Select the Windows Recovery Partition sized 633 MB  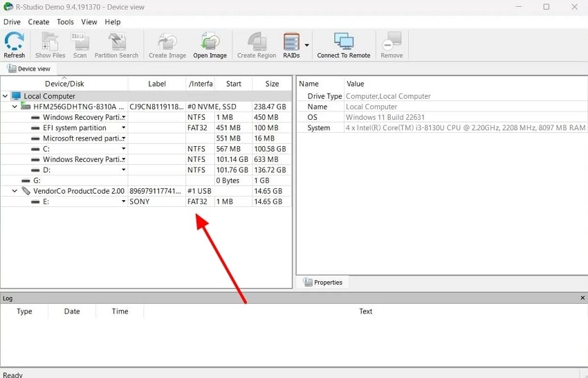click(x=82, y=159)
